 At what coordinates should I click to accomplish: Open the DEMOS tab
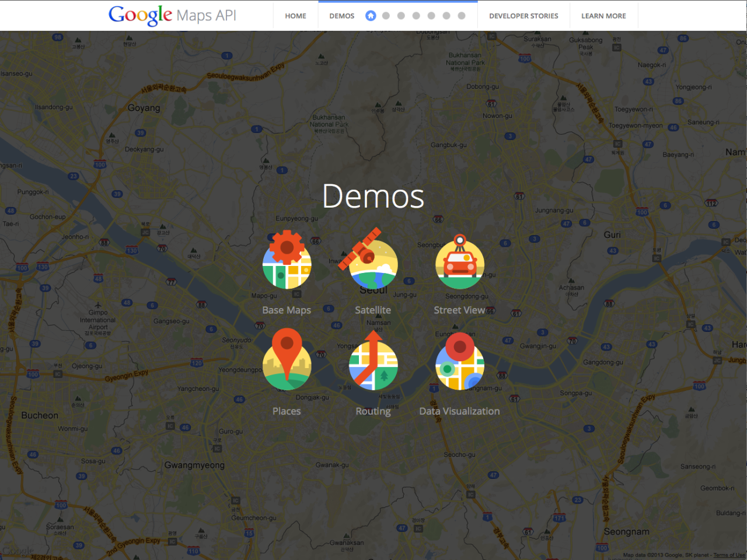pos(342,16)
